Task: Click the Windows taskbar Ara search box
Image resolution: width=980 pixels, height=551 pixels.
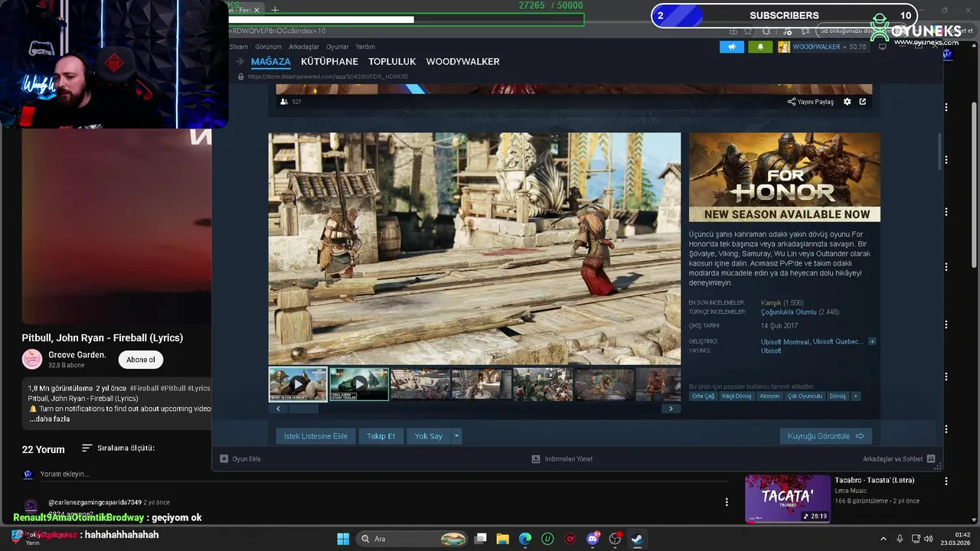Action: click(412, 539)
